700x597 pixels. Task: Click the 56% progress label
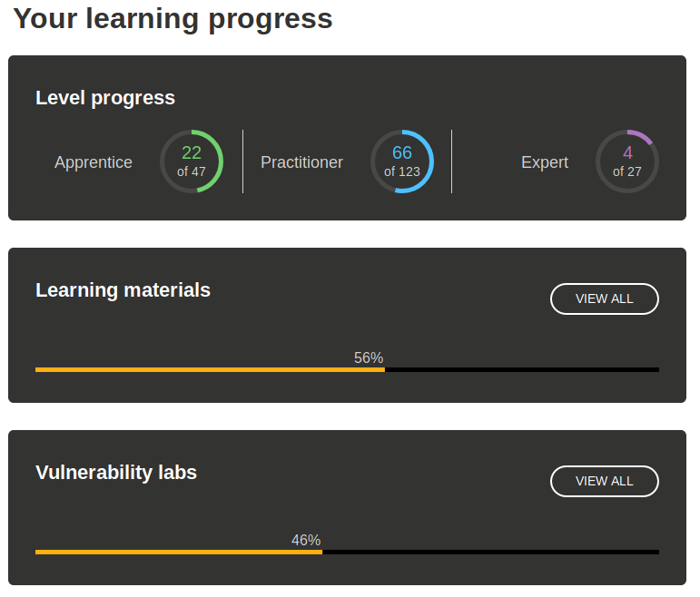click(x=369, y=358)
